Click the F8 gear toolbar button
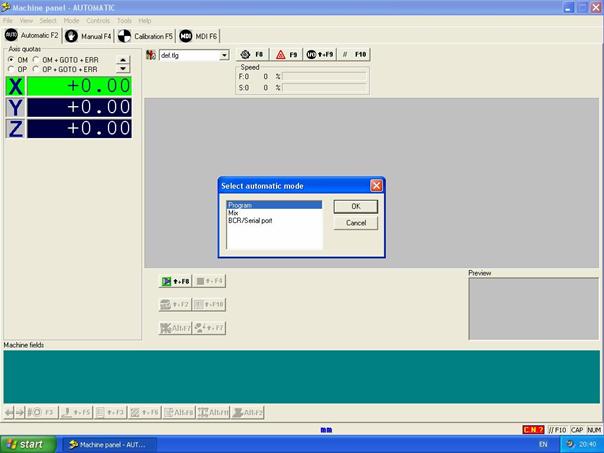 pos(251,55)
